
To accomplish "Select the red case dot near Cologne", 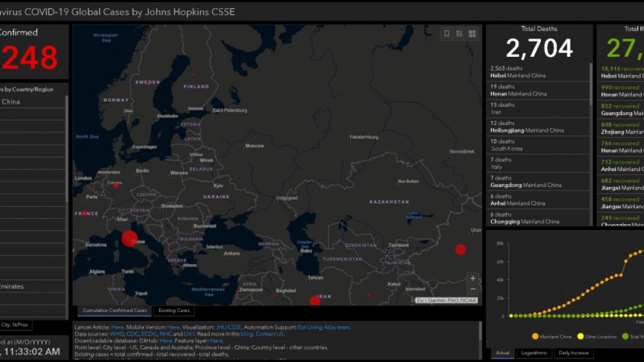I will 116,185.
